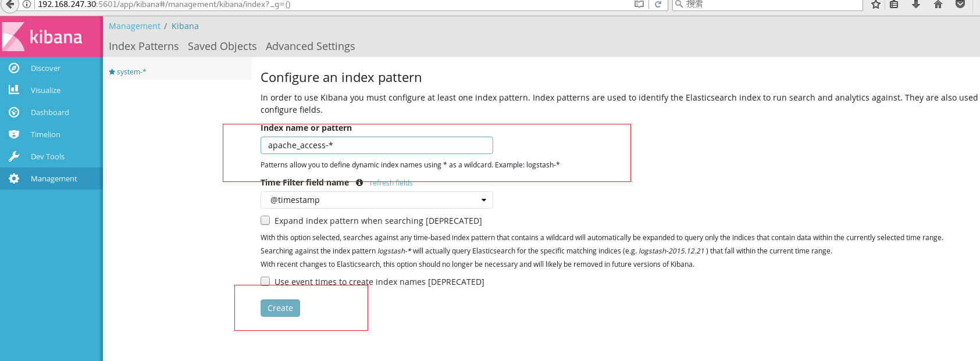
Task: Enable Expand index pattern when searching checkbox
Action: click(x=265, y=220)
